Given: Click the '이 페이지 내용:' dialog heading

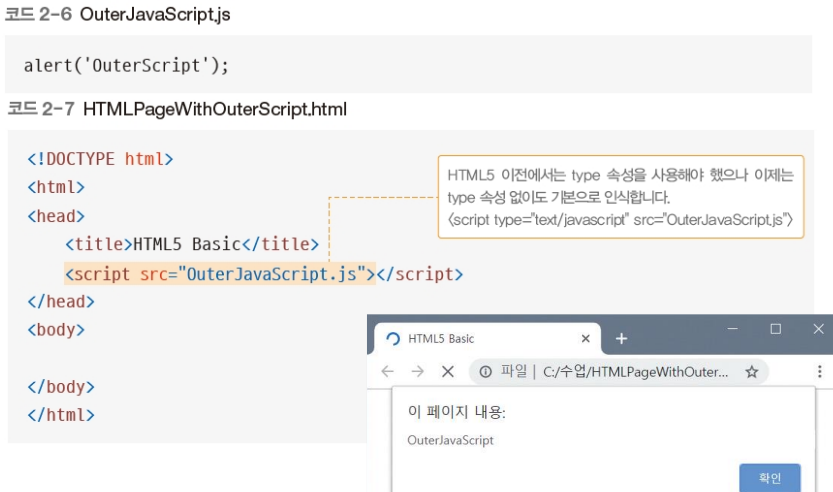Looking at the screenshot, I should (x=456, y=412).
